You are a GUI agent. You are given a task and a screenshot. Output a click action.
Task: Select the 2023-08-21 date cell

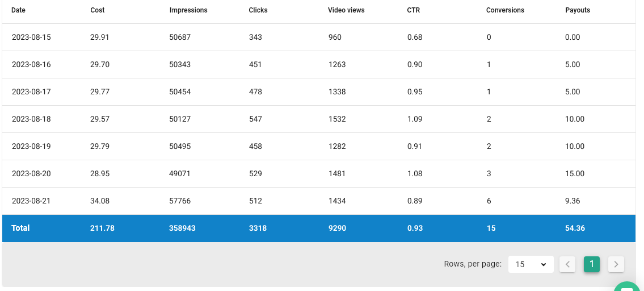pos(31,201)
